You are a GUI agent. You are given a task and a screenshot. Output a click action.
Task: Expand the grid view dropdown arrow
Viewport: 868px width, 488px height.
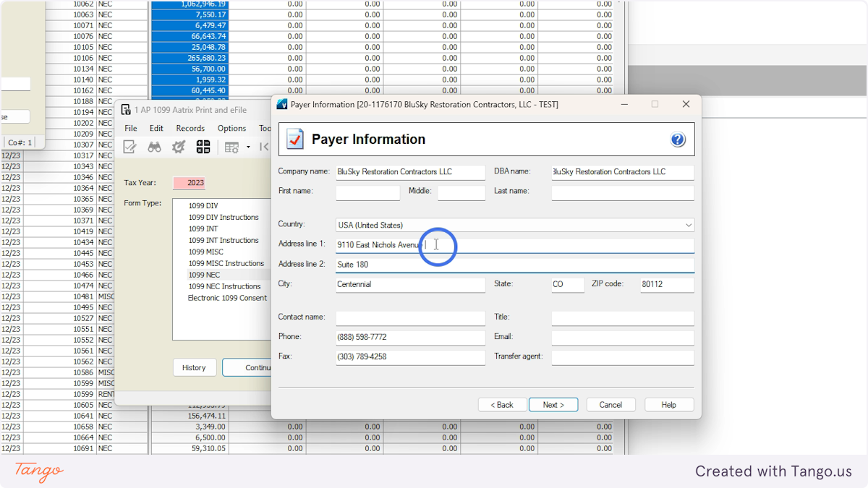pyautogui.click(x=248, y=146)
